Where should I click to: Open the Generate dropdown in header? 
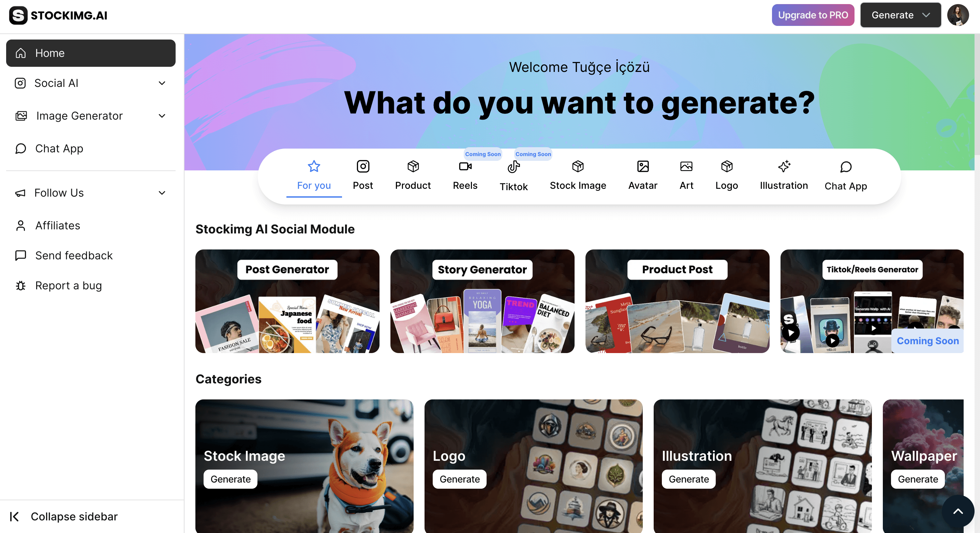[900, 15]
